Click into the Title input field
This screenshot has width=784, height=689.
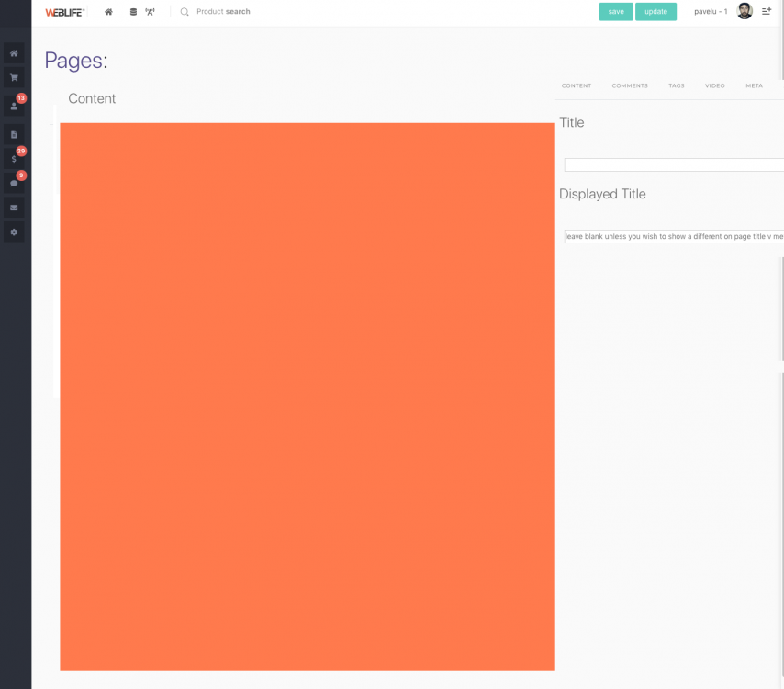click(673, 164)
